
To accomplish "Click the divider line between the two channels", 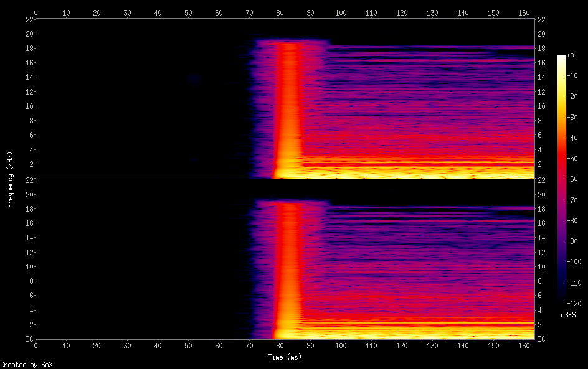I will pyautogui.click(x=285, y=179).
